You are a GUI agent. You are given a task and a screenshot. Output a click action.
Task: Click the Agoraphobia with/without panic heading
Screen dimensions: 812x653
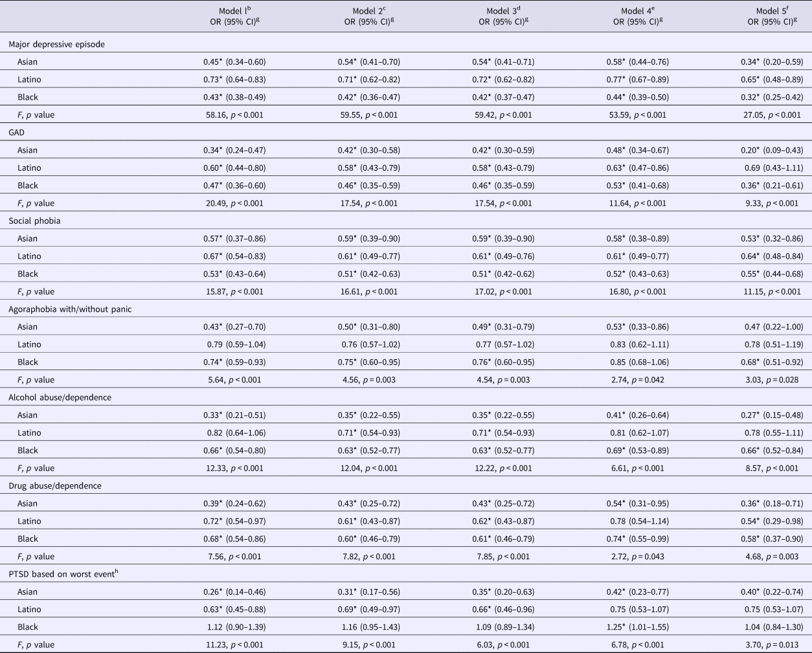(70, 309)
